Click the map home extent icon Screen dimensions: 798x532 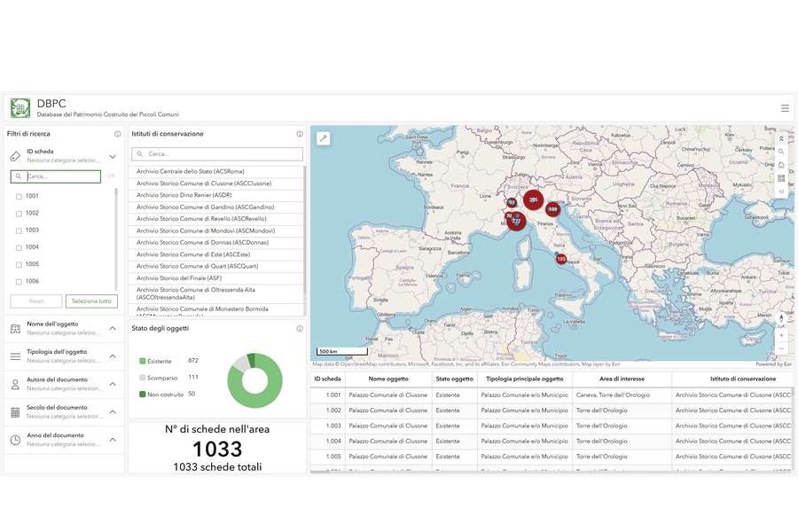[x=781, y=165]
